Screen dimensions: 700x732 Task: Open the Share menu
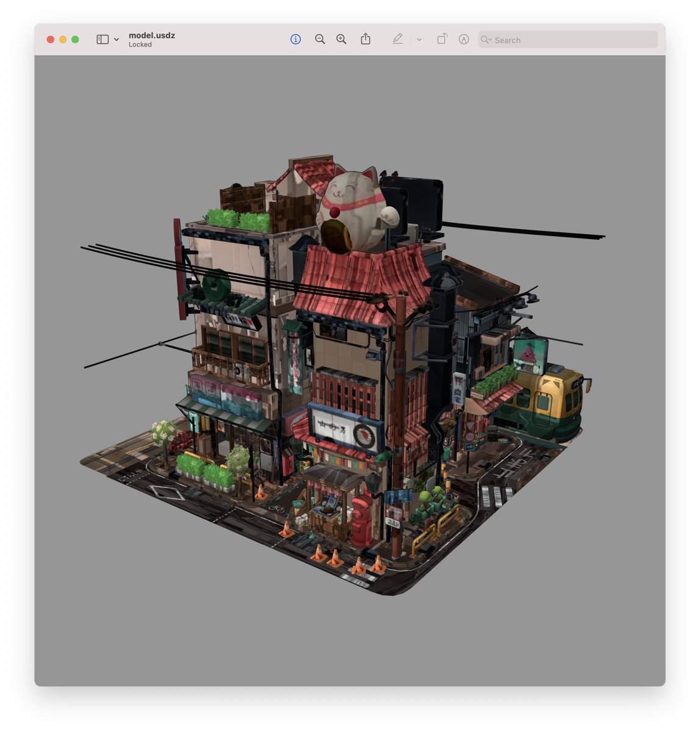(x=366, y=39)
